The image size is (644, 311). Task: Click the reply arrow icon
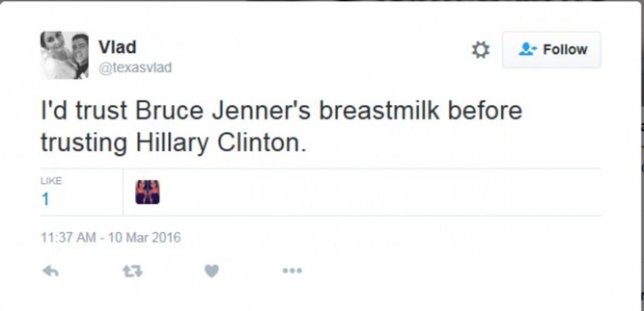(50, 271)
